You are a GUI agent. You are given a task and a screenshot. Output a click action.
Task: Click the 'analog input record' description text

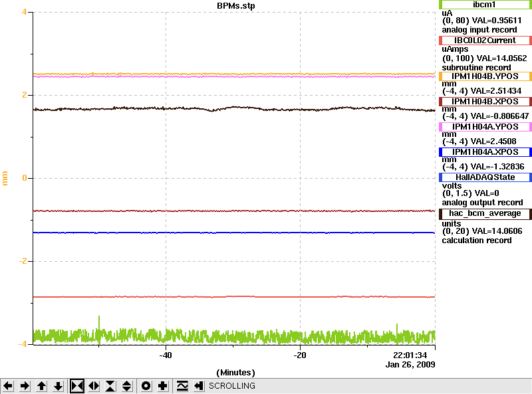coord(479,30)
